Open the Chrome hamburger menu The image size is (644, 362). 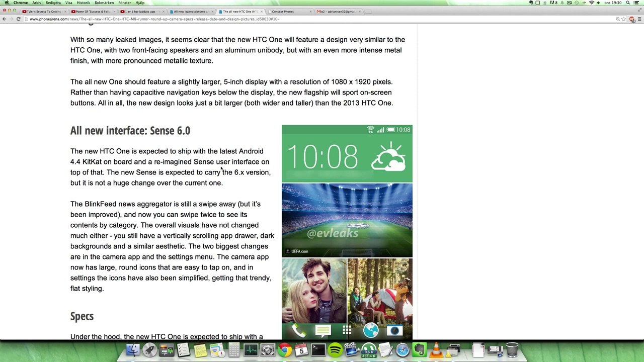(x=639, y=19)
